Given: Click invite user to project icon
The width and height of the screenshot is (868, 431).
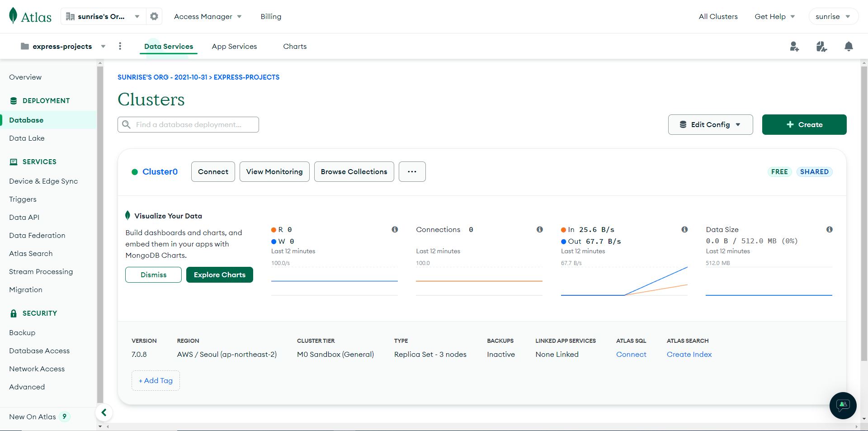Looking at the screenshot, I should click(794, 46).
